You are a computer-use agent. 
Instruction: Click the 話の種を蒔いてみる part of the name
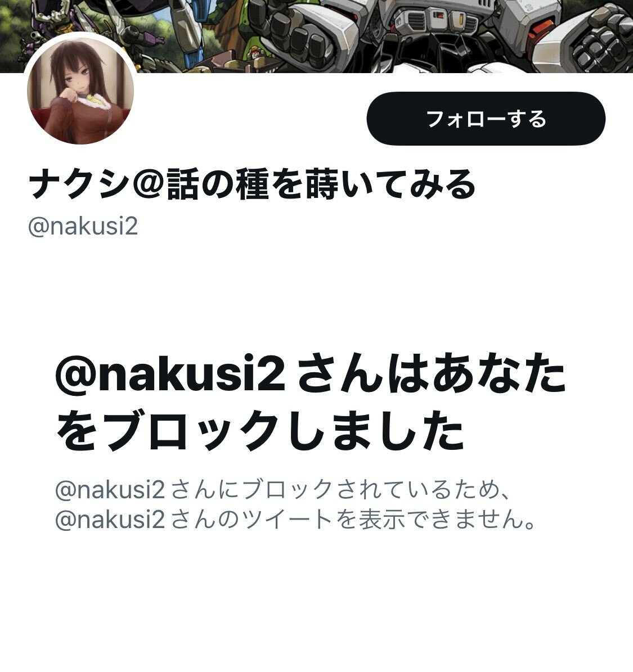[321, 184]
